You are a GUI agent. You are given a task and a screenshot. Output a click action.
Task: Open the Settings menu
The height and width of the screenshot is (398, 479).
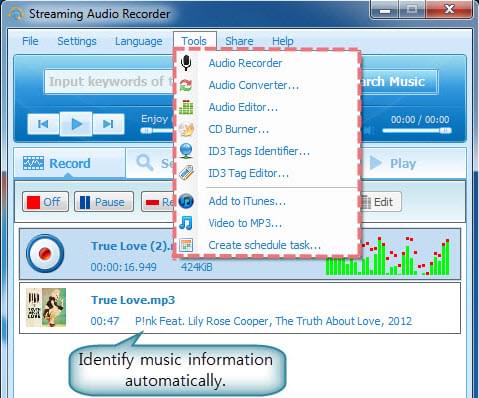77,41
